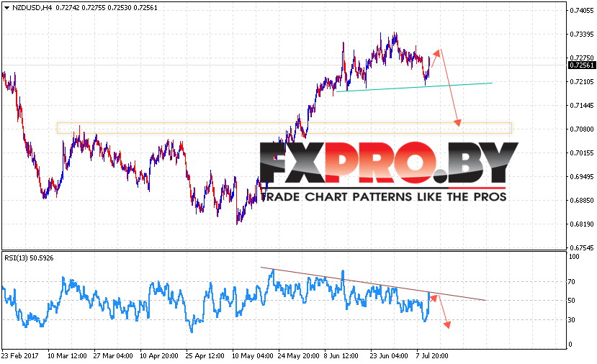Image resolution: width=597 pixels, height=364 pixels.
Task: Select the NZDUSD,H4 chart title text
Action: pos(32,8)
